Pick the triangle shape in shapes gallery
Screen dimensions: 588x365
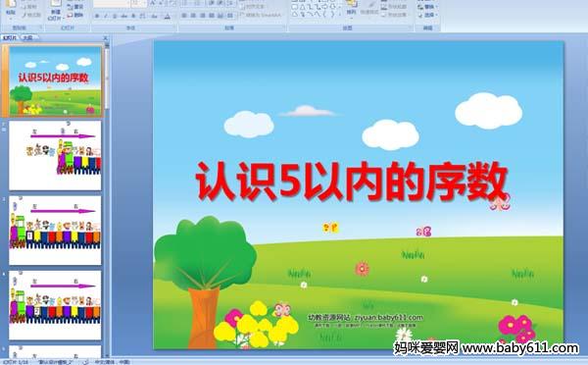pos(302,7)
